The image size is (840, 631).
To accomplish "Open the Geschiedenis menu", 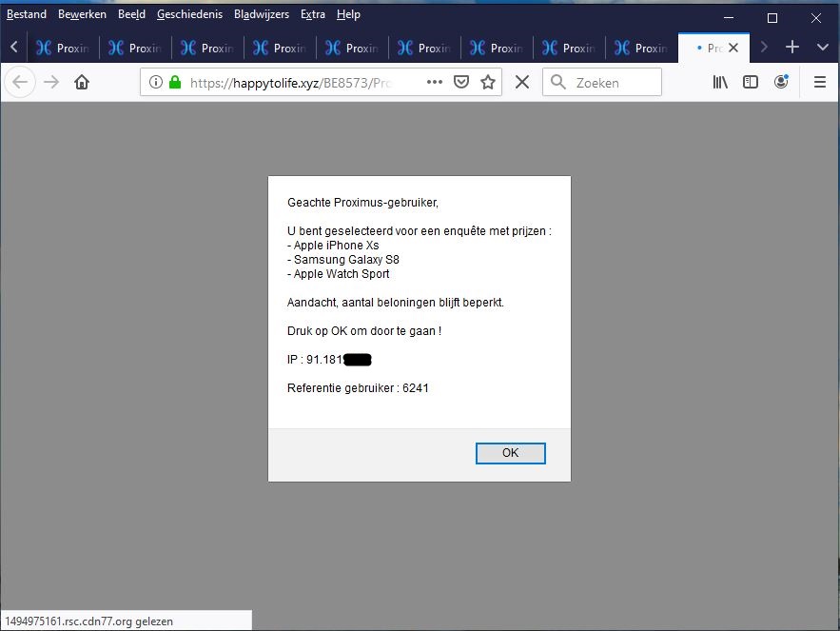I will (189, 14).
